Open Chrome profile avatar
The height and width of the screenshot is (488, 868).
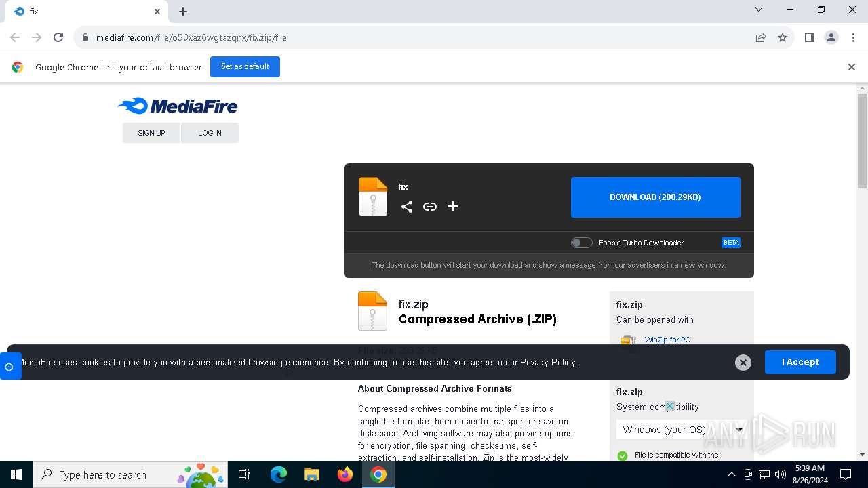pos(831,37)
